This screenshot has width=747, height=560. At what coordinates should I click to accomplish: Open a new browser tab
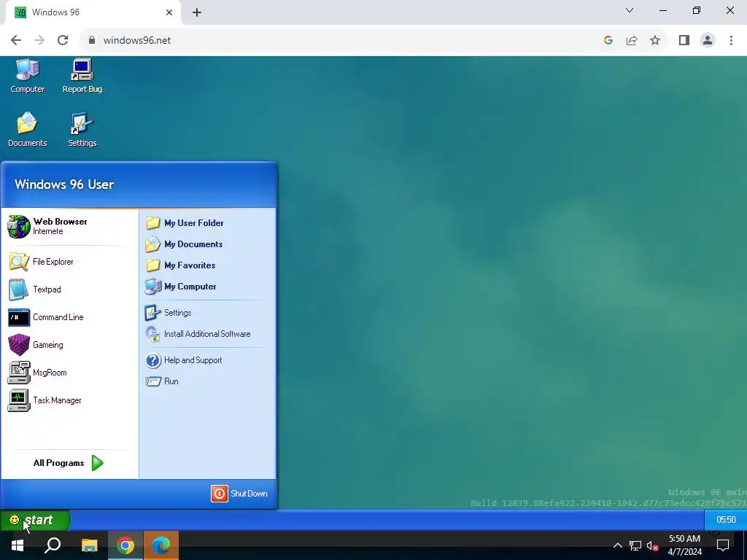point(197,12)
